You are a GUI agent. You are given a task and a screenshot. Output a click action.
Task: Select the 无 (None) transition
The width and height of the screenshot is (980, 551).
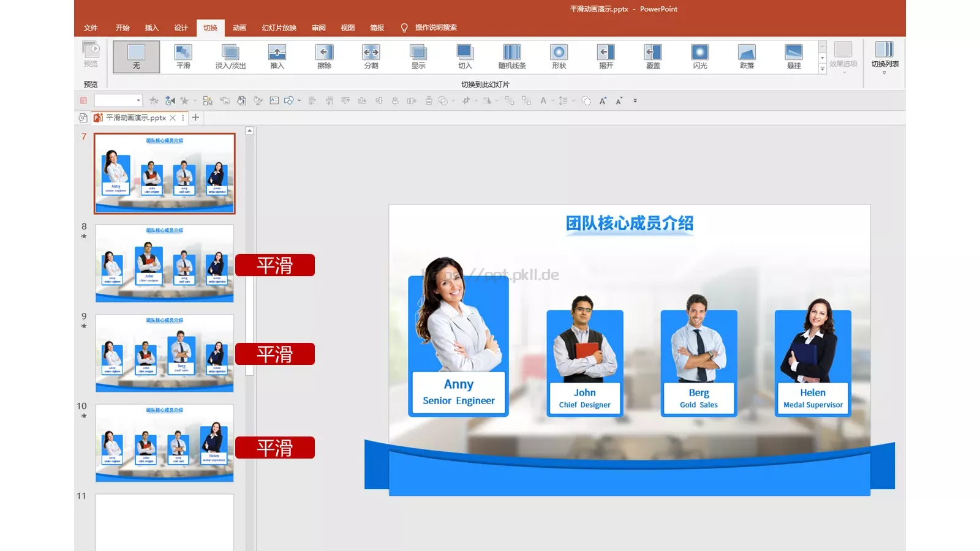136,57
